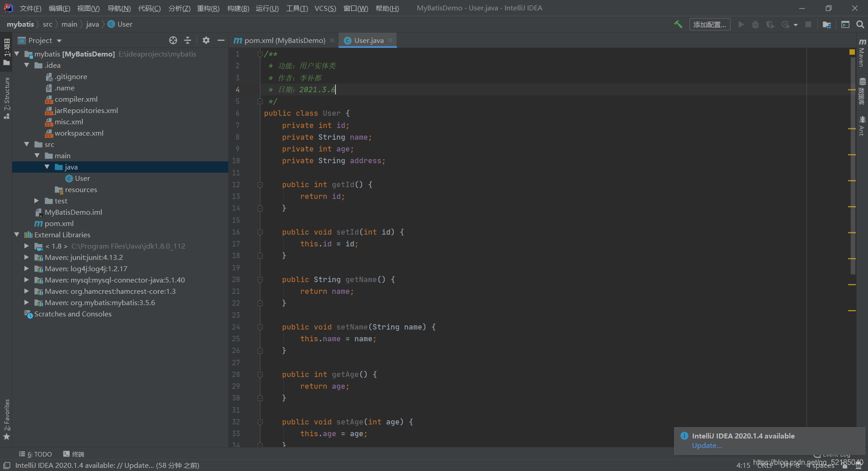Open the Project Structure icon

[x=827, y=24]
